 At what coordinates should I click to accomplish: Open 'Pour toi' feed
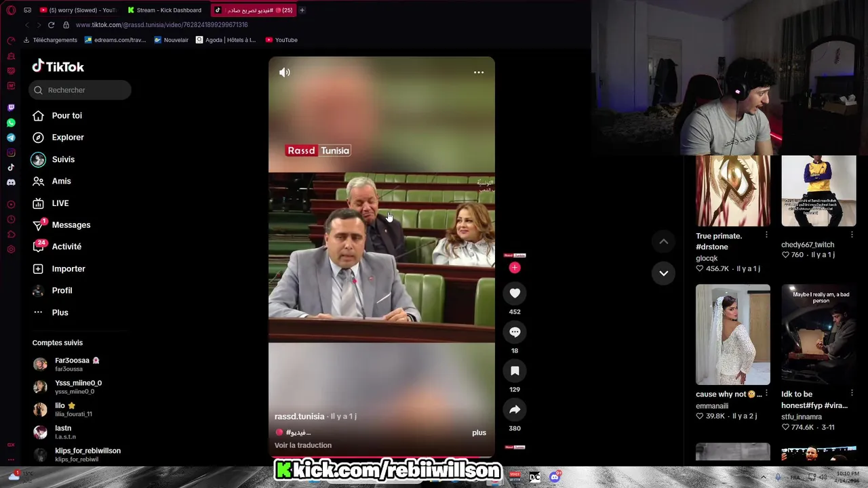pyautogui.click(x=66, y=115)
